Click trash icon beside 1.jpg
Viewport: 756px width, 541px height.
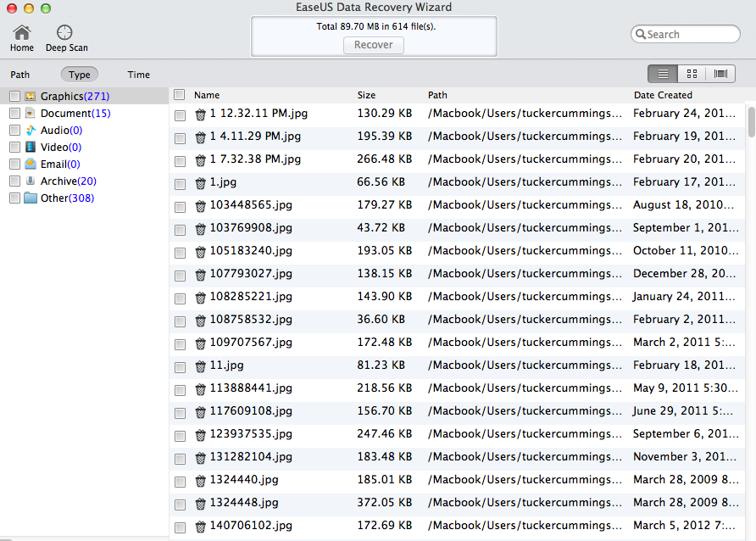point(201,183)
